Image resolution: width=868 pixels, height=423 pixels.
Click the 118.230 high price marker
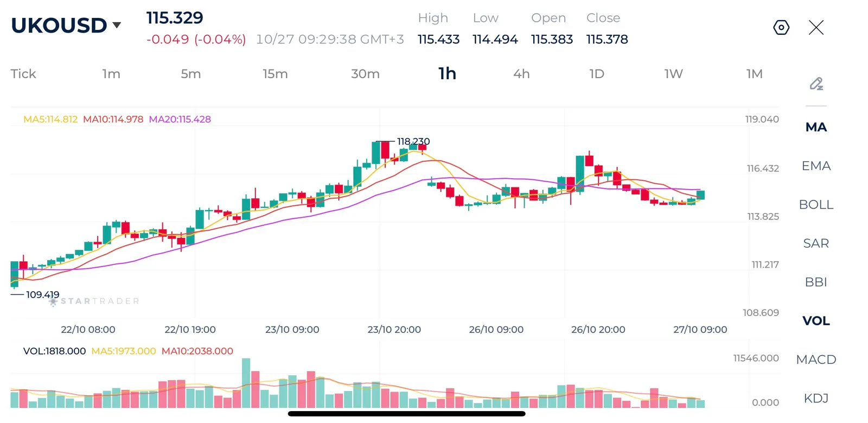(413, 141)
